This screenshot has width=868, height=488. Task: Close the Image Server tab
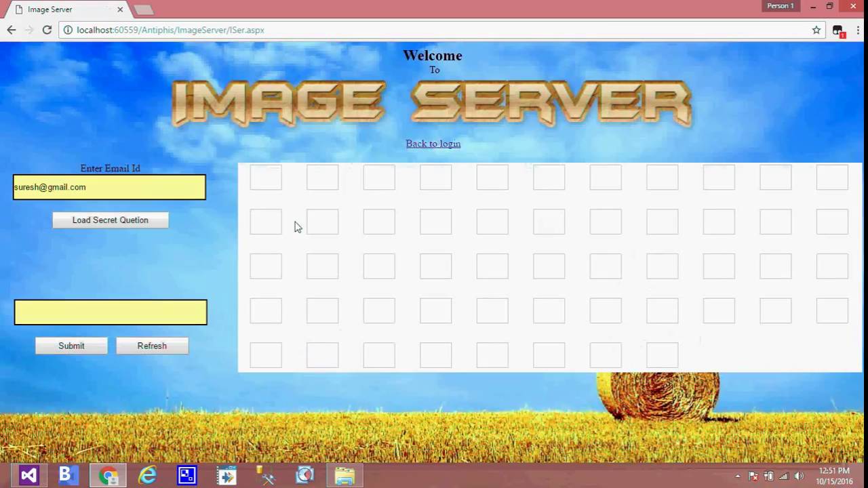point(120,9)
